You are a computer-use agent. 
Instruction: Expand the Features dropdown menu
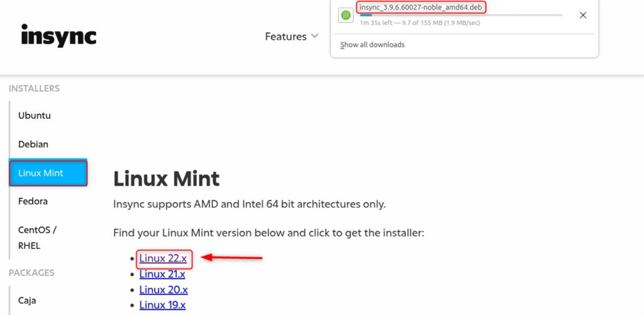(292, 36)
